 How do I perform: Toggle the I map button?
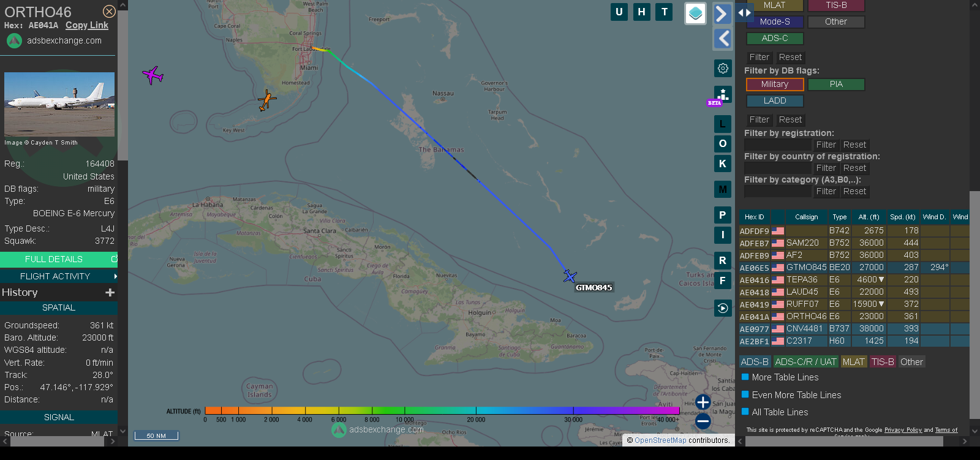point(723,235)
